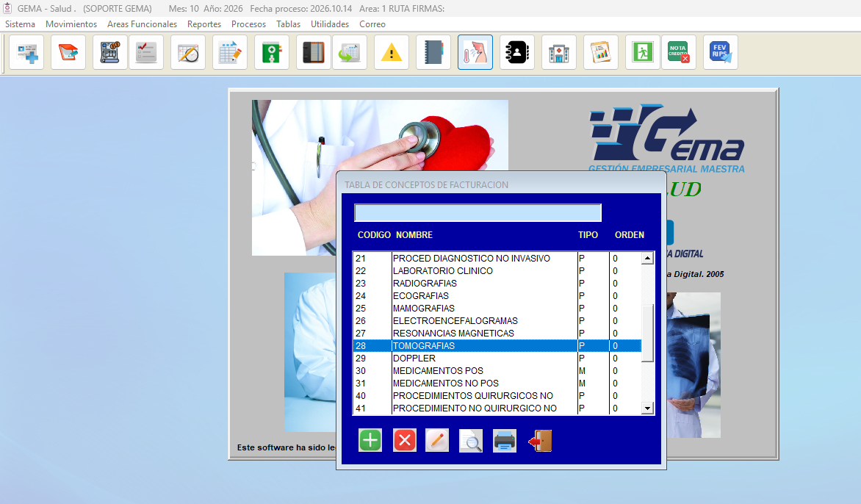Open the calendar with clock icon
Viewport: 861px width, 504px height.
pyautogui.click(x=188, y=52)
